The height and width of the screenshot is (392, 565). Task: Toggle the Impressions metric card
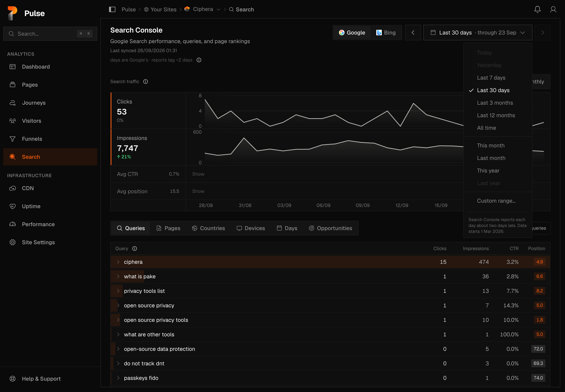coord(148,147)
